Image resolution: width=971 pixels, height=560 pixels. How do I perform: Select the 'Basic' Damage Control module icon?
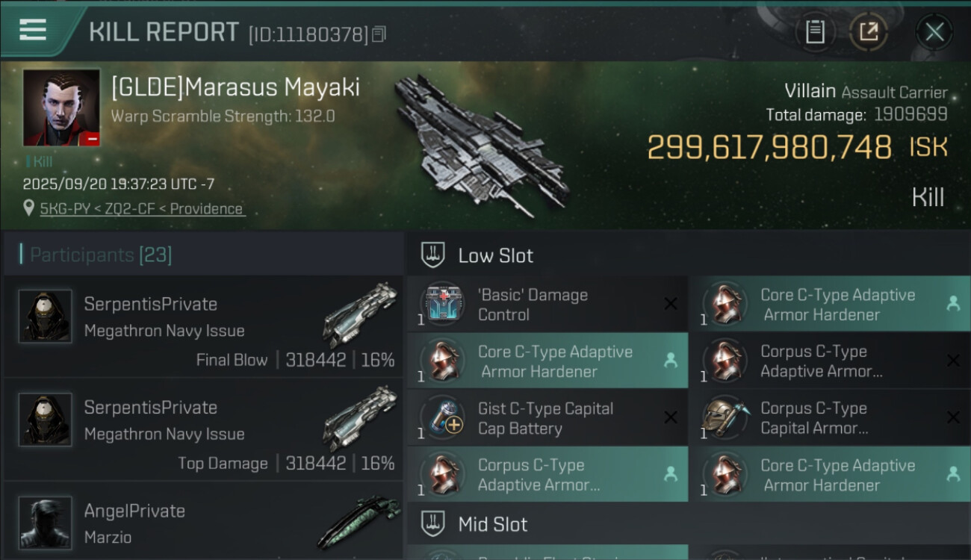point(443,304)
